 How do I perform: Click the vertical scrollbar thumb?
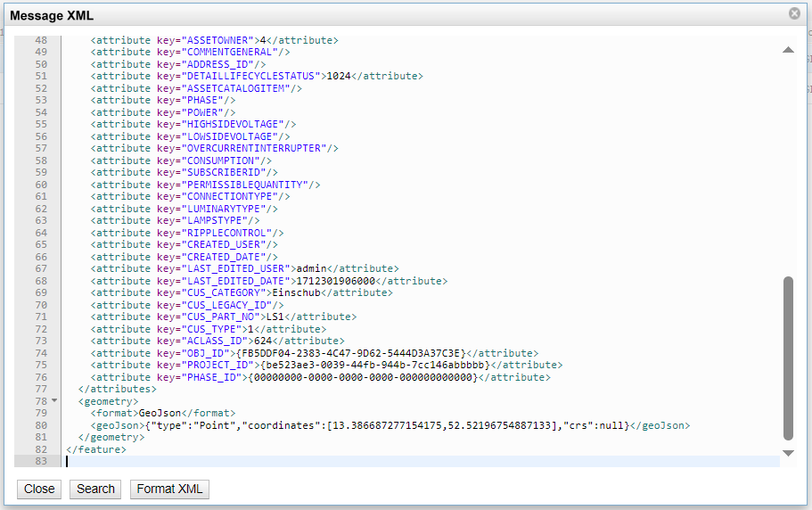pos(788,358)
